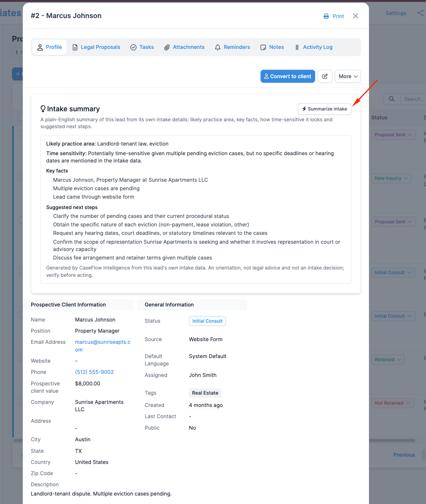Click the Convert to client button
The height and width of the screenshot is (504, 426).
coord(288,76)
